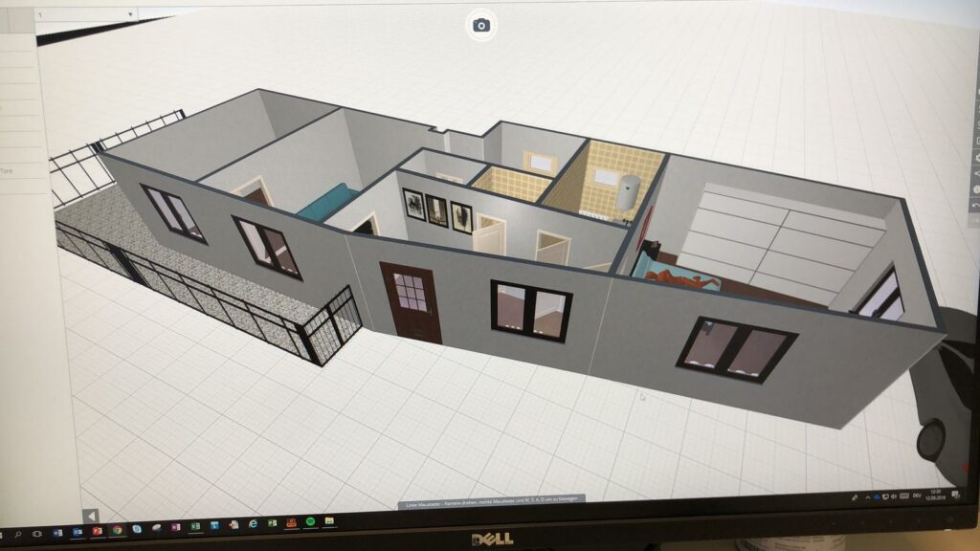980x551 pixels.
Task: Open Internet Explorer from the taskbar
Action: pyautogui.click(x=253, y=523)
